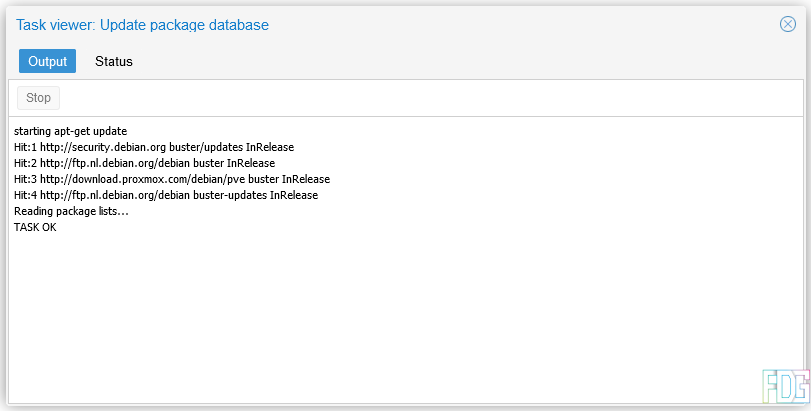Viewport: 811px width, 411px height.
Task: Click the 'Task viewer: Update package database' title
Action: pyautogui.click(x=142, y=25)
